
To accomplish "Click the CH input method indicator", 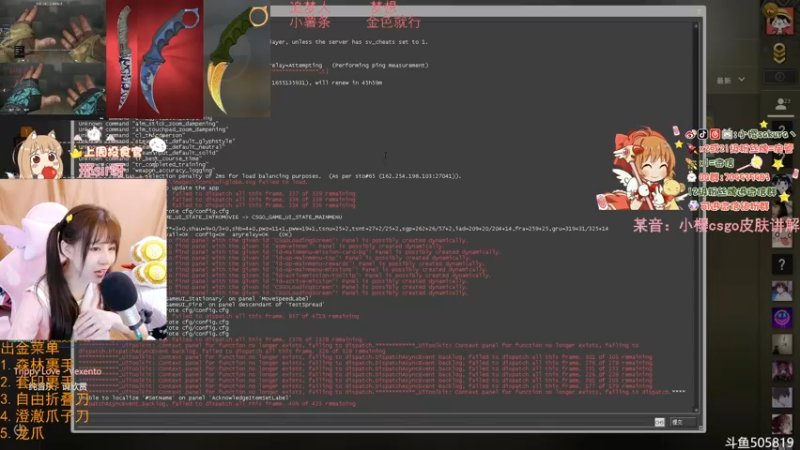I will [659, 422].
